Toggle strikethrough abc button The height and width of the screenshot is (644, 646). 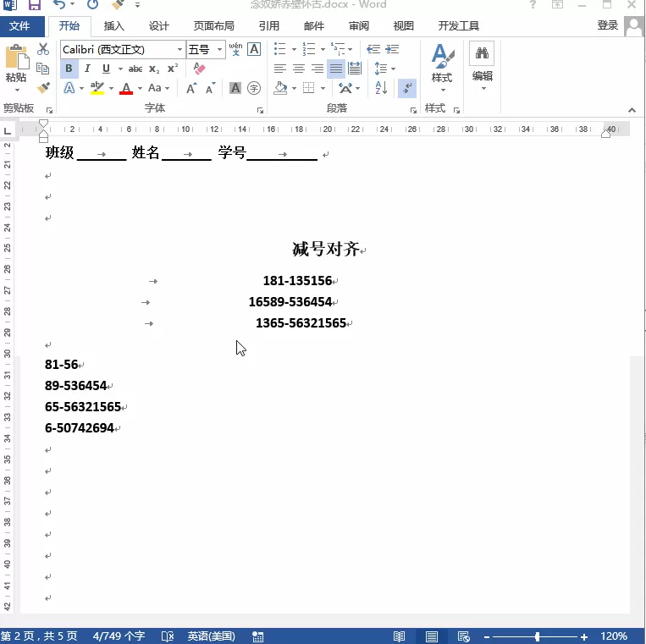(x=135, y=69)
